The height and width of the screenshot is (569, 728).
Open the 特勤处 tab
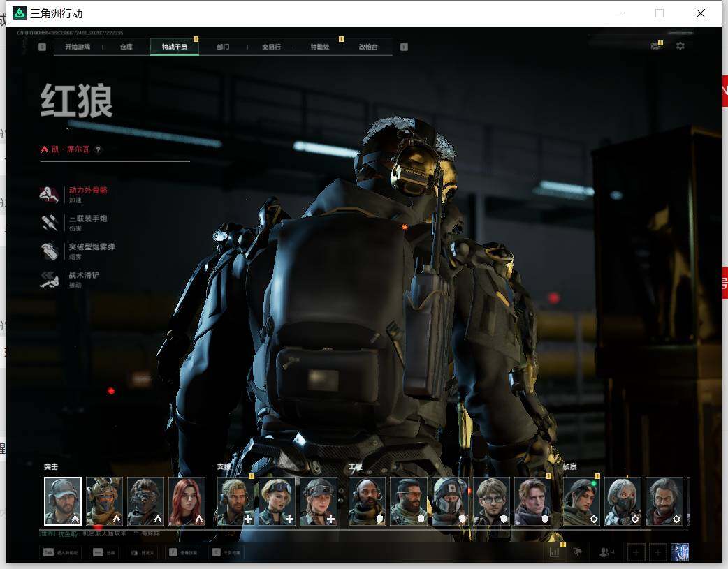pyautogui.click(x=320, y=47)
